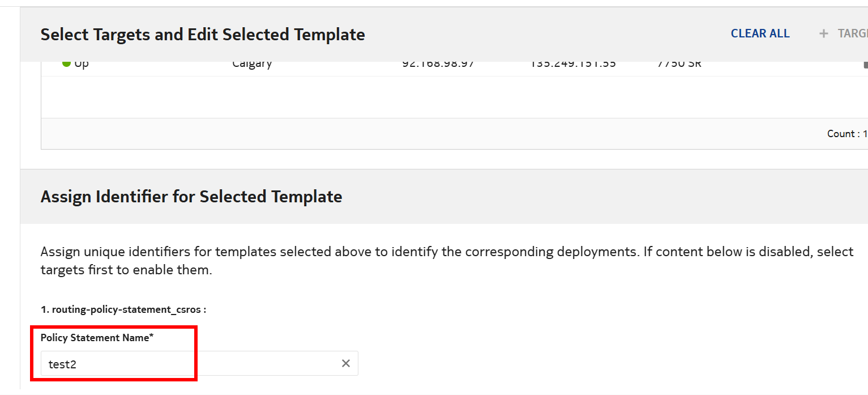Viewport: 868px width, 395px height.
Task: Click the 135.249.151.55 address cell
Action: [x=572, y=64]
